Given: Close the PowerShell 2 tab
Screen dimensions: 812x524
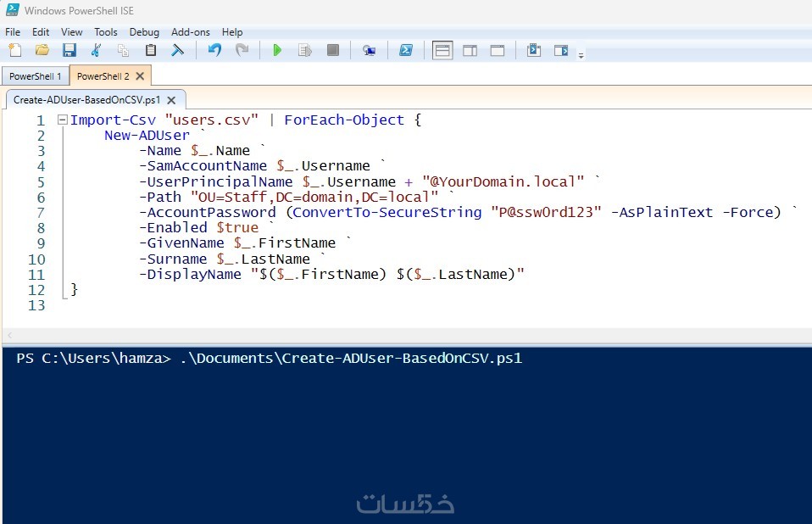Looking at the screenshot, I should pyautogui.click(x=140, y=76).
